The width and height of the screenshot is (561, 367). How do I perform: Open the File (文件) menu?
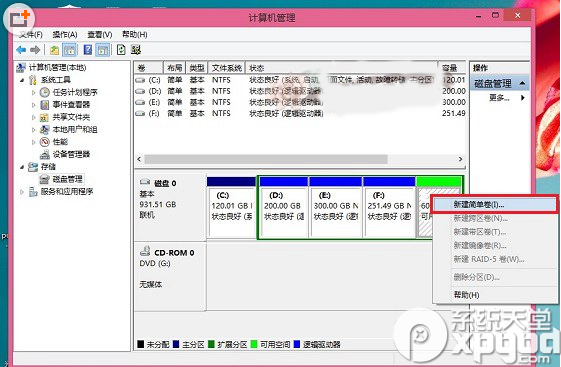click(x=30, y=34)
